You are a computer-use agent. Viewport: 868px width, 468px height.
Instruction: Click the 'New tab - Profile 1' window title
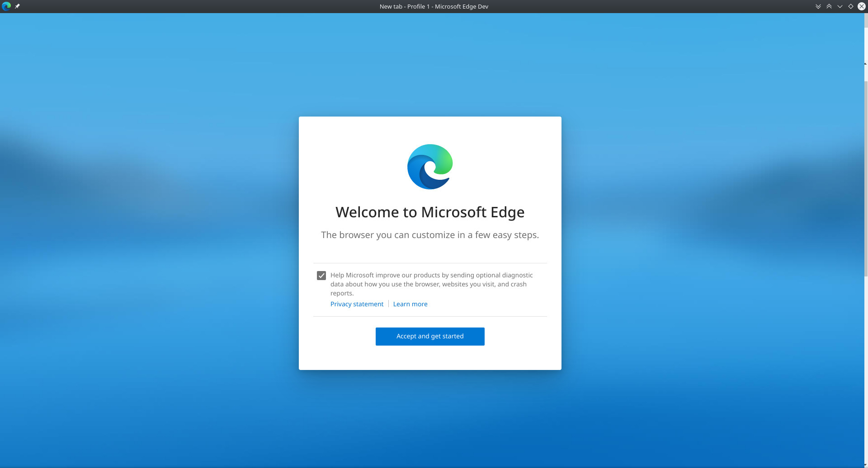tap(434, 6)
